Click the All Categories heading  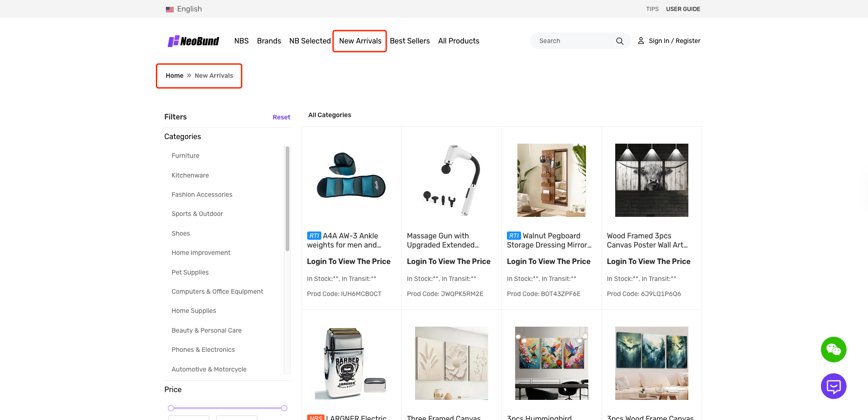point(330,115)
